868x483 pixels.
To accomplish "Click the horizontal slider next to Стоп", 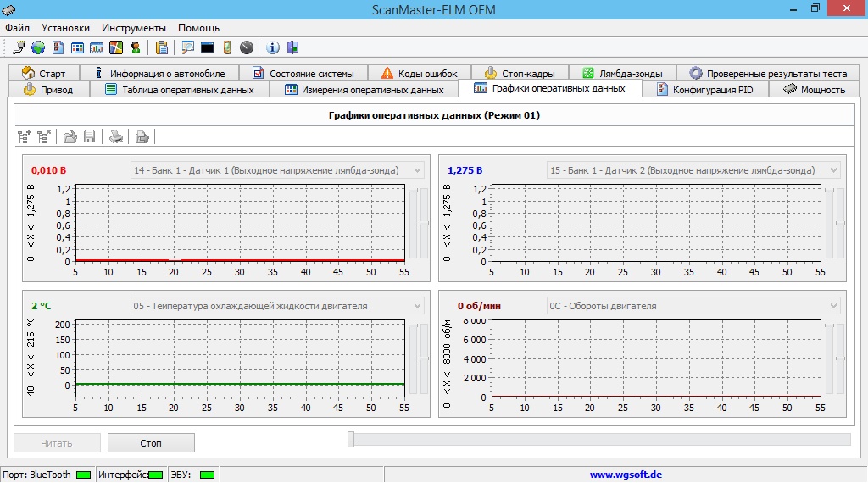I will [352, 439].
